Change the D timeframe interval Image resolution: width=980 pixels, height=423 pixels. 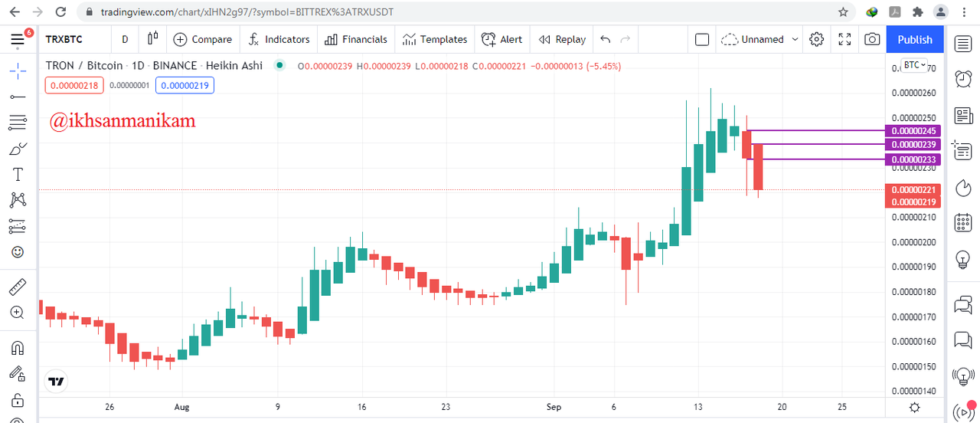[125, 39]
